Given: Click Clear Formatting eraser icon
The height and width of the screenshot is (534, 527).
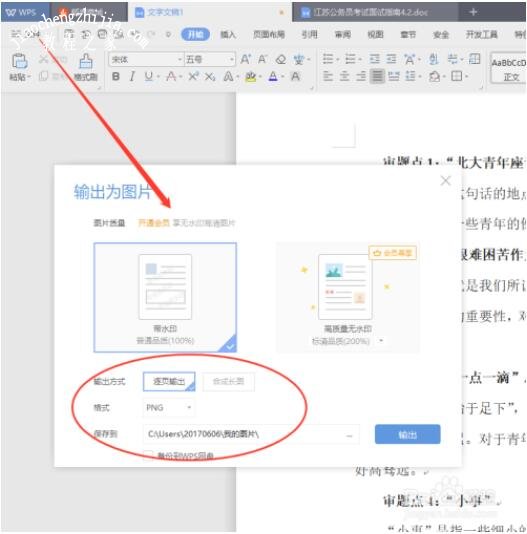Looking at the screenshot, I should [x=281, y=60].
